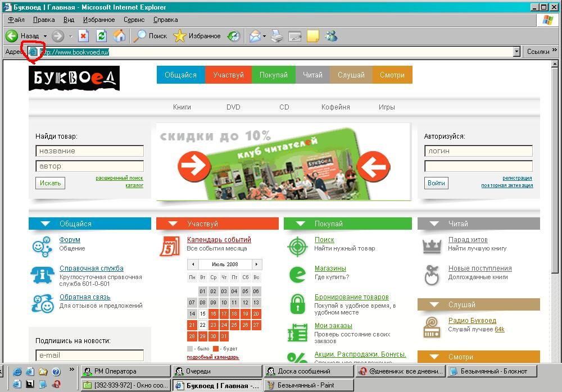Open the Файл menu
Image resolution: width=562 pixels, height=392 pixels.
click(16, 20)
